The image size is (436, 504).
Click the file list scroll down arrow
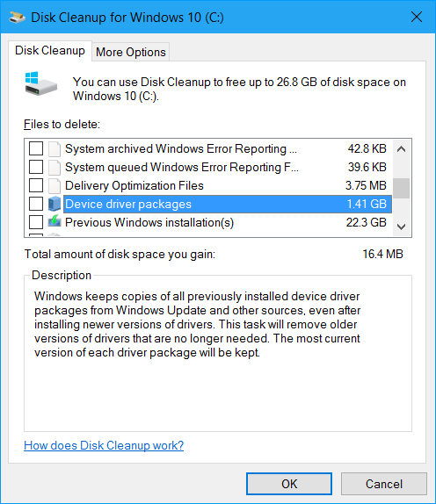coord(401,227)
